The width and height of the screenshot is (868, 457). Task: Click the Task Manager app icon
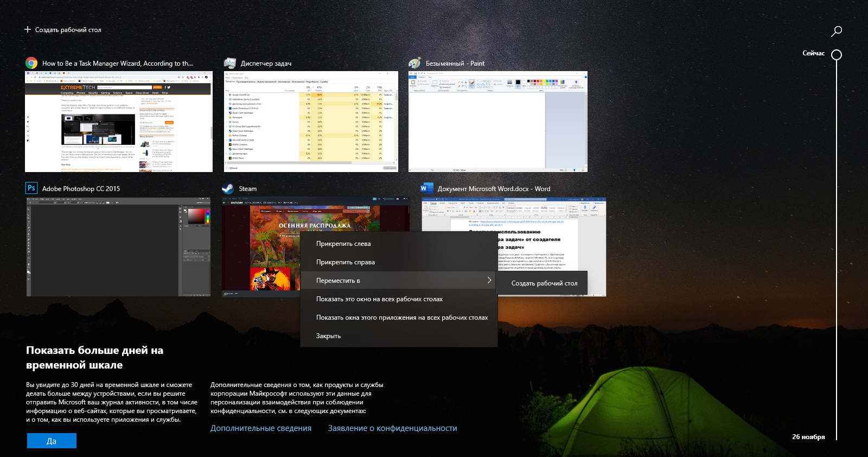coord(230,63)
